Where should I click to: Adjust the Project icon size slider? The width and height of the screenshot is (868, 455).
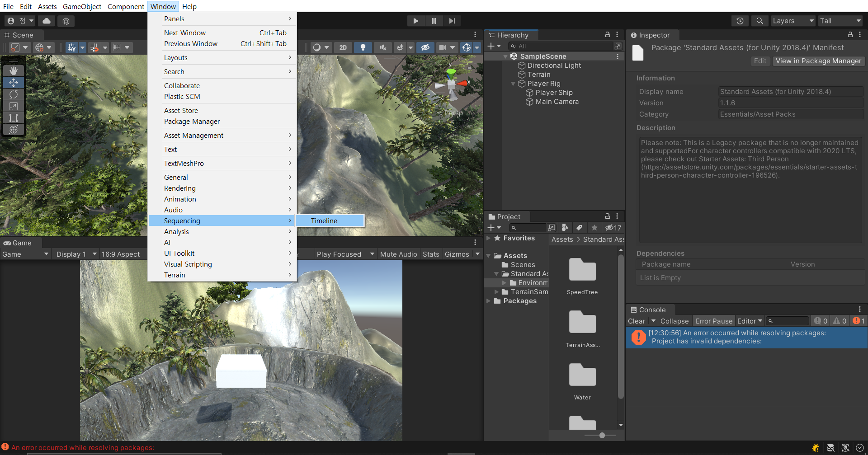click(x=602, y=435)
